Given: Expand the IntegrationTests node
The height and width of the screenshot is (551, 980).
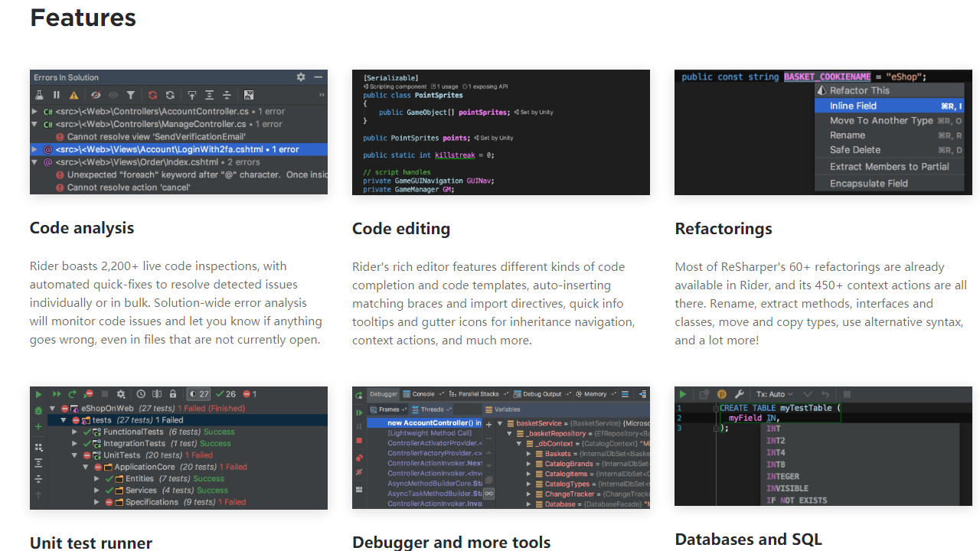Looking at the screenshot, I should pyautogui.click(x=75, y=444).
